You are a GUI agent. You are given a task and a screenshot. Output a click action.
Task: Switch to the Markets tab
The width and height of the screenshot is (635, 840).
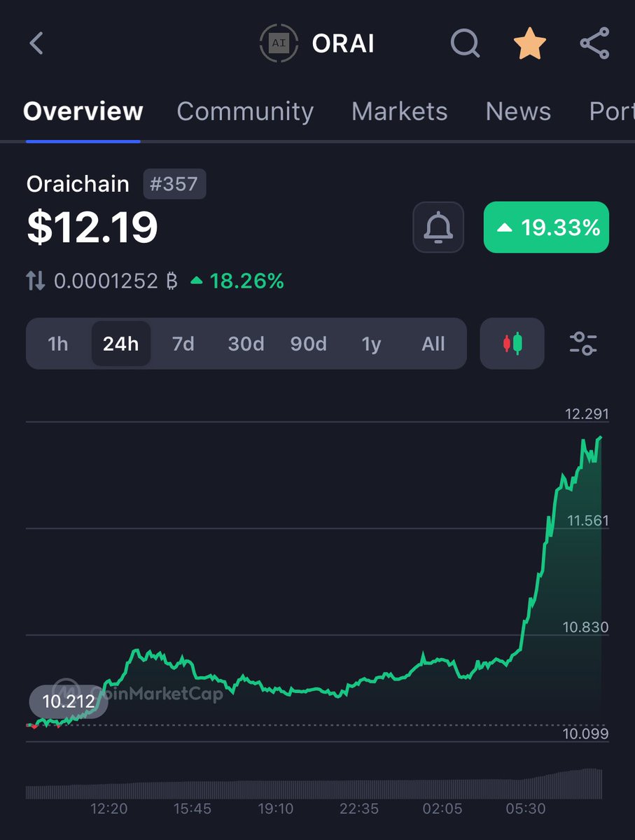click(x=399, y=111)
